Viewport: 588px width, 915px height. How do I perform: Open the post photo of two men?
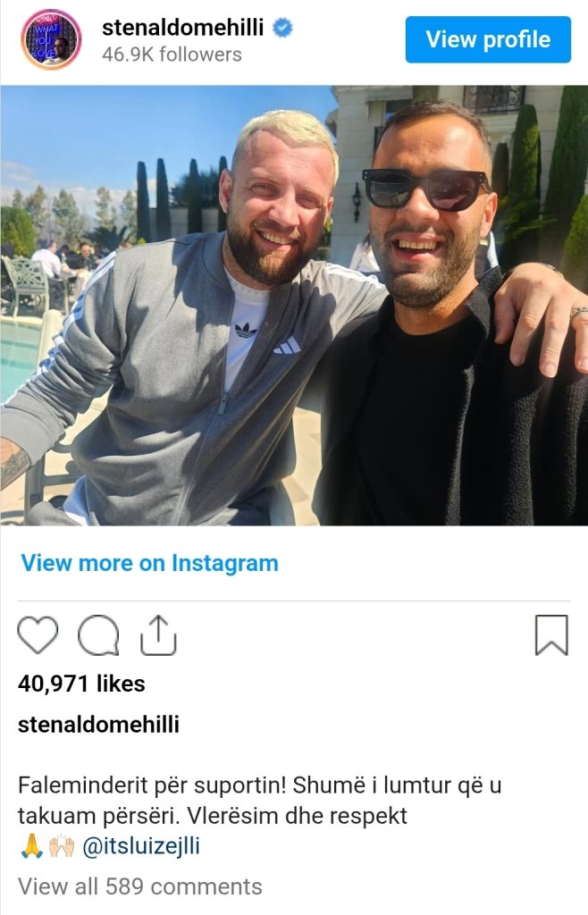[x=294, y=306]
